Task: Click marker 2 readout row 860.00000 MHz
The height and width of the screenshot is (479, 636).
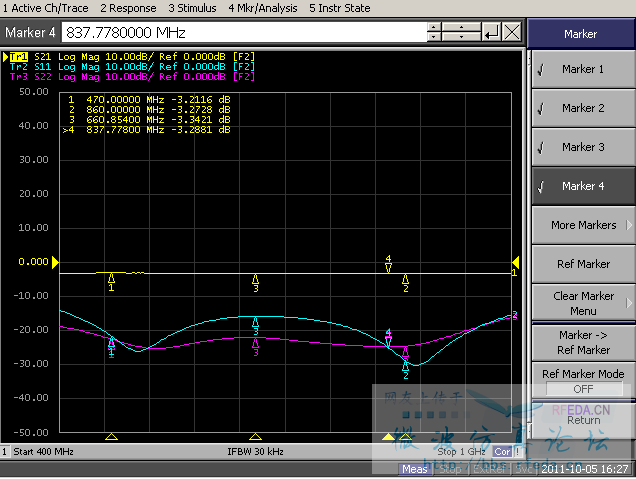Action: tap(149, 110)
